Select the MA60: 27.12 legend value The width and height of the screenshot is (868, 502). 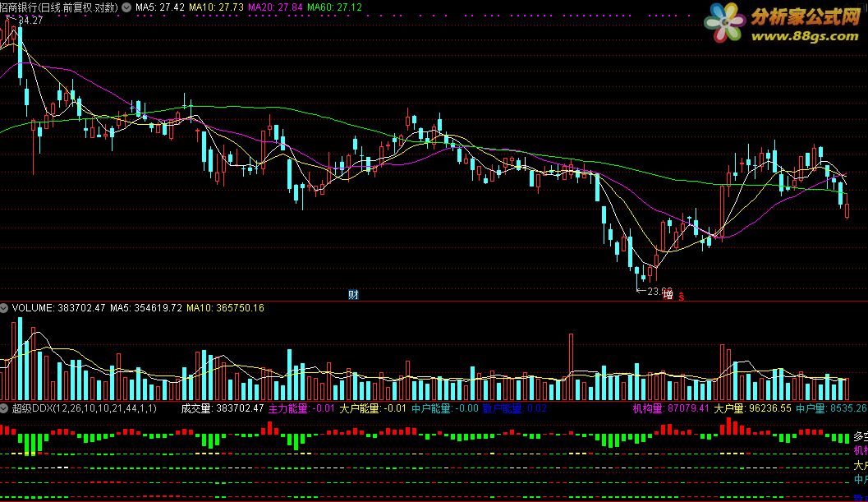click(x=334, y=7)
